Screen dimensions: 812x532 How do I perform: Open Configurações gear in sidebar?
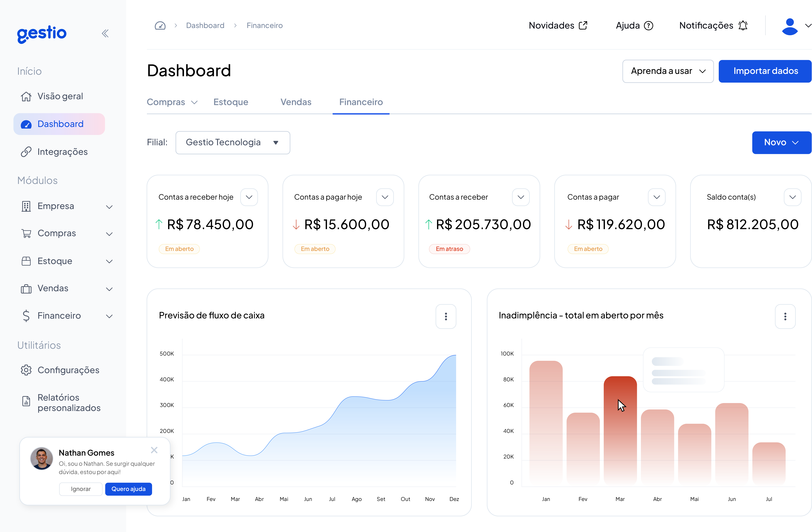[x=26, y=370]
